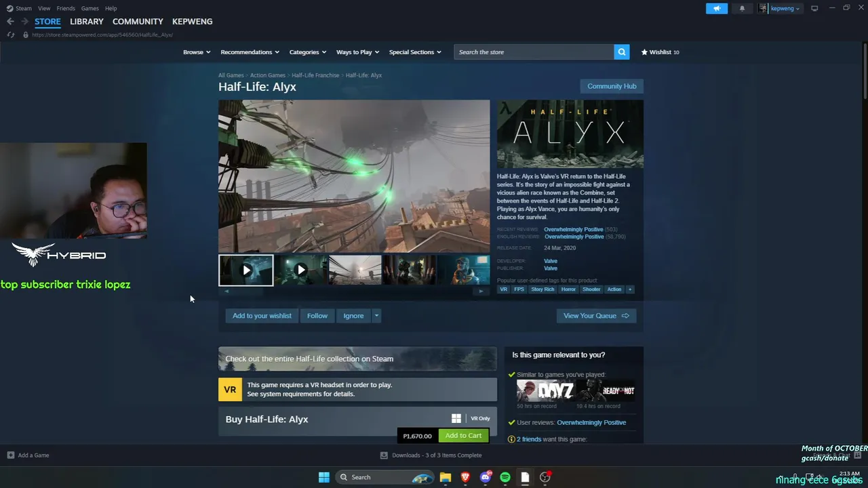
Task: Play the first trailer thumbnail
Action: [246, 270]
